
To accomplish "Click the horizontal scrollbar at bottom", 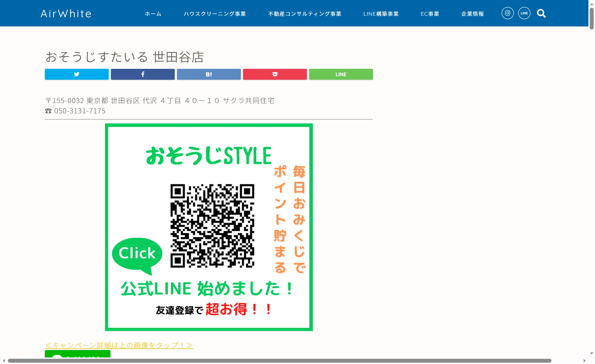I will coord(279,361).
